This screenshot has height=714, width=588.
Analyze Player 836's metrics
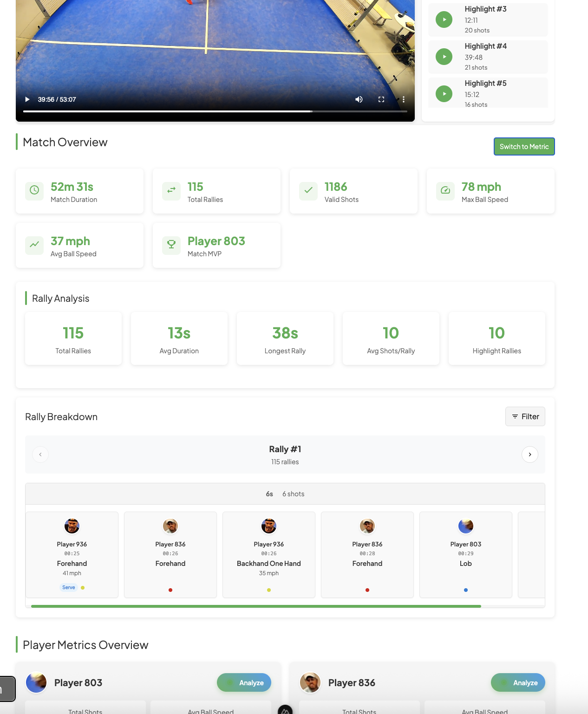(x=518, y=682)
